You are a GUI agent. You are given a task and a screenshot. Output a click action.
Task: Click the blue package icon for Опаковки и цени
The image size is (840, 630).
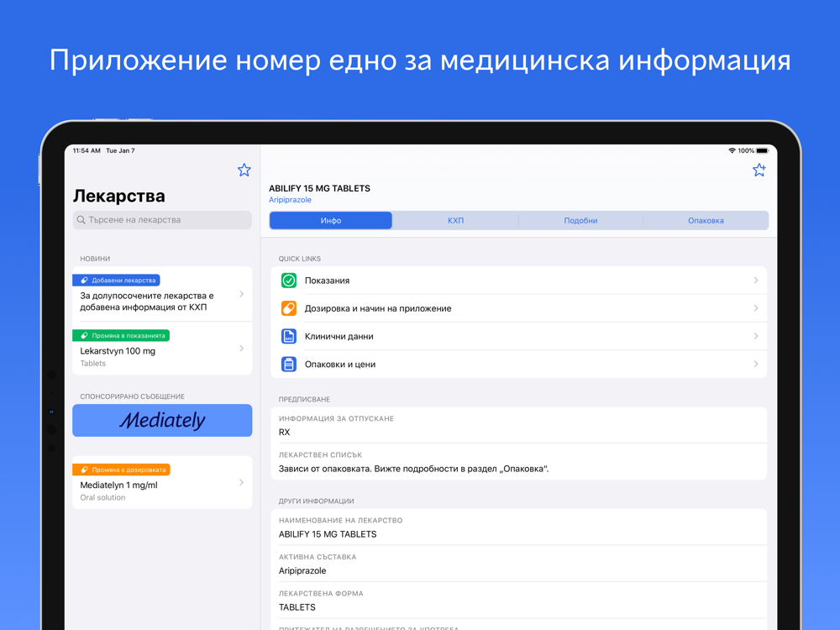pos(289,365)
